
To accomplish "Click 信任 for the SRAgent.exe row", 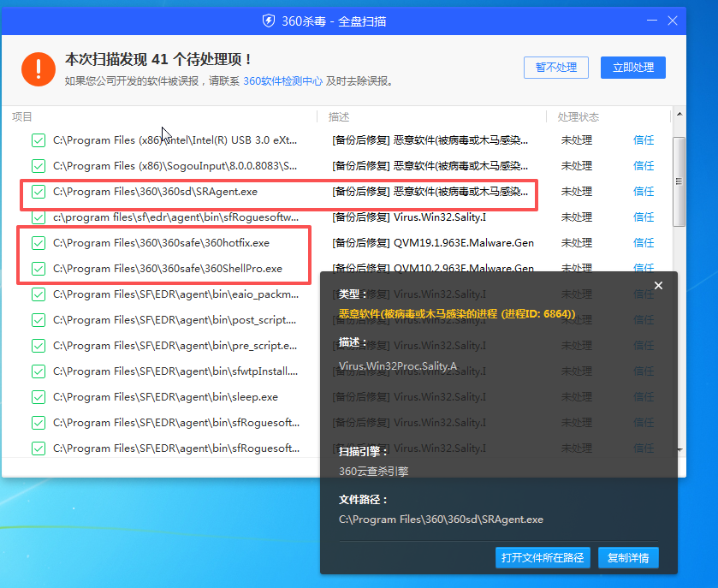I will click(x=643, y=192).
